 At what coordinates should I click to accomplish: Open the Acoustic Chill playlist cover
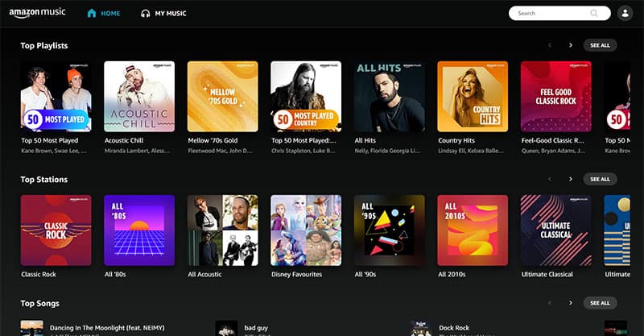click(139, 97)
